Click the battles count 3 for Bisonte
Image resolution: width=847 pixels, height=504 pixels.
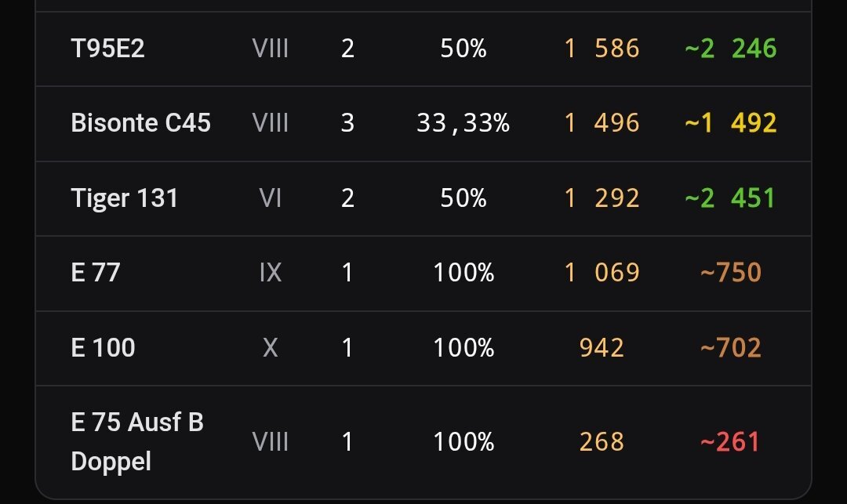348,123
